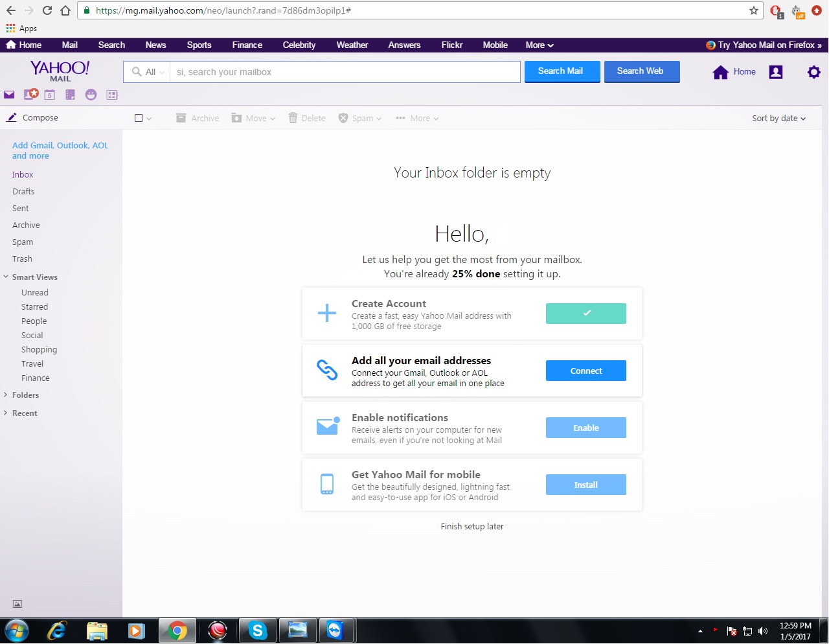Go back in the browser
The height and width of the screenshot is (644, 829).
[x=10, y=10]
